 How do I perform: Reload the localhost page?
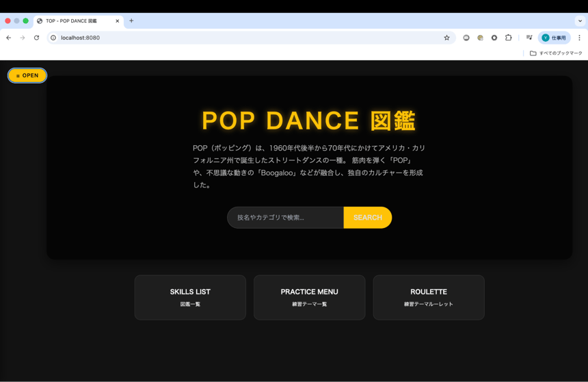tap(36, 38)
